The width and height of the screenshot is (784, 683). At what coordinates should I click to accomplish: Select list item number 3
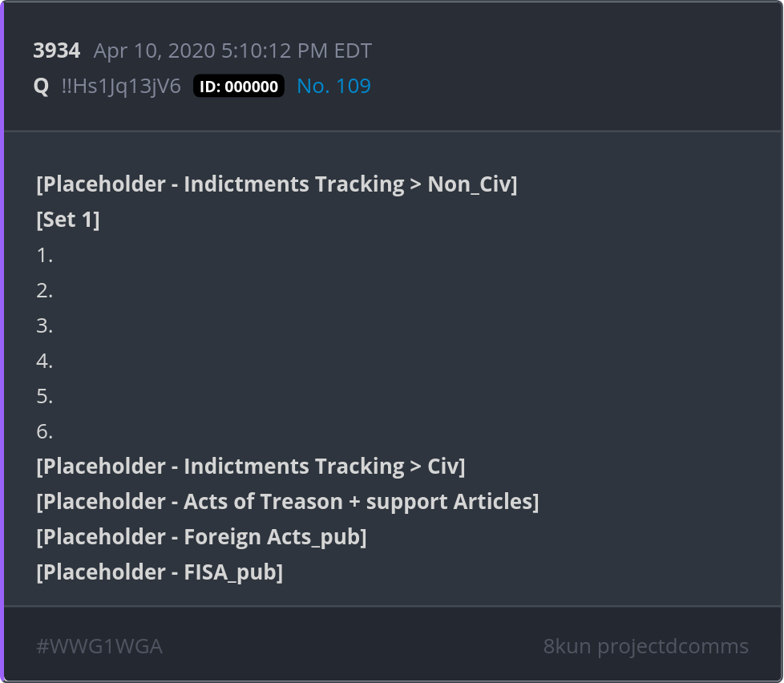[45, 325]
